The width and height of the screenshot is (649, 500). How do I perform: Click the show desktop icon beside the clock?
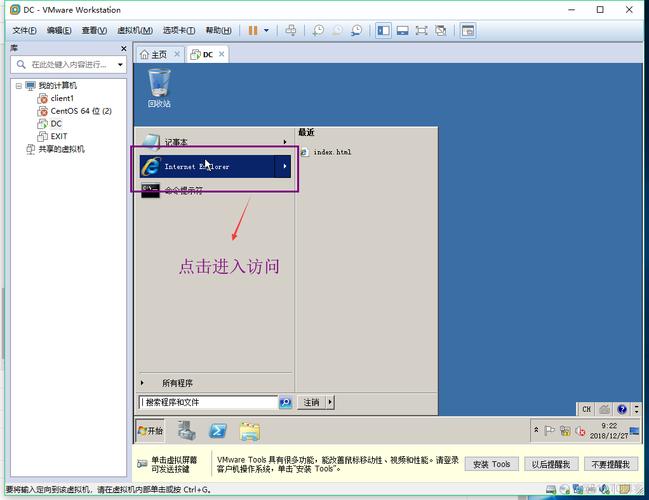pyautogui.click(x=634, y=431)
